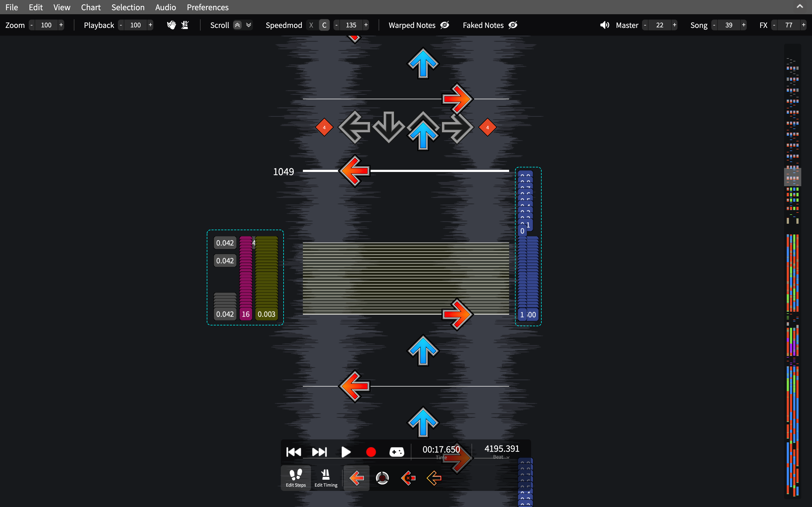Toggle the metronome icon beside assist clap
The height and width of the screenshot is (507, 812).
coord(185,25)
